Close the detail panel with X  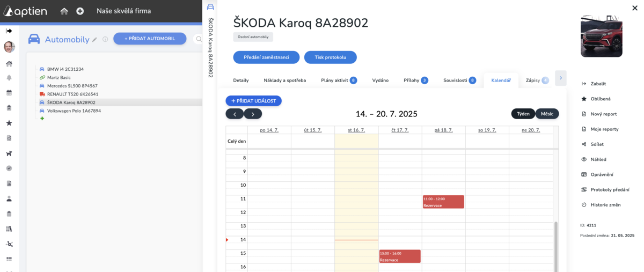pos(635,8)
